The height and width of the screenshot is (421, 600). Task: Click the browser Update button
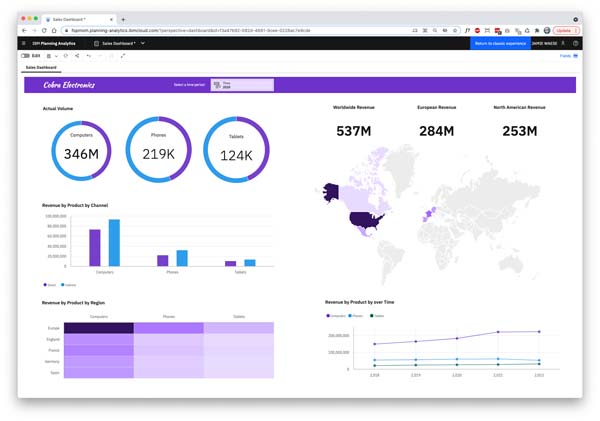pyautogui.click(x=566, y=30)
